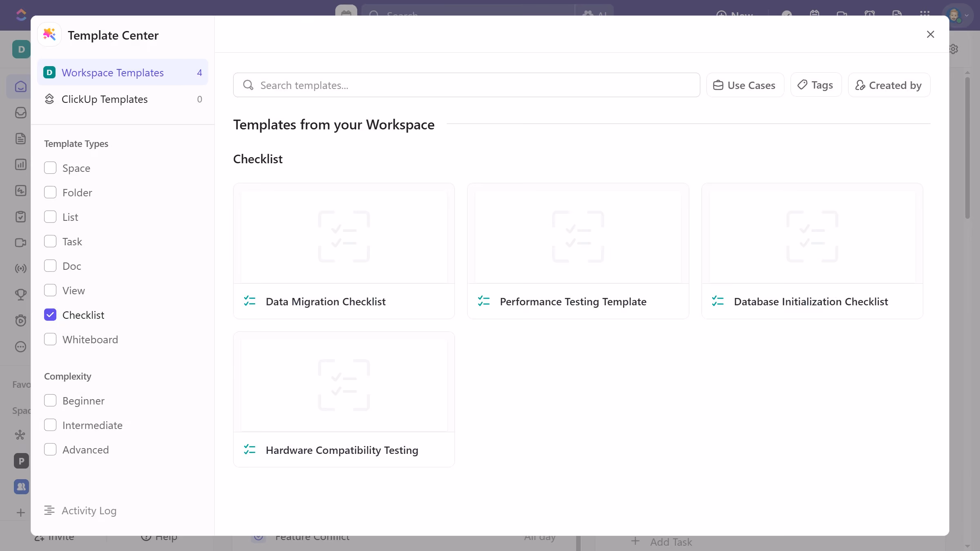Open the Use Cases filter dropdown
Screen dimensions: 980x551
point(745,85)
